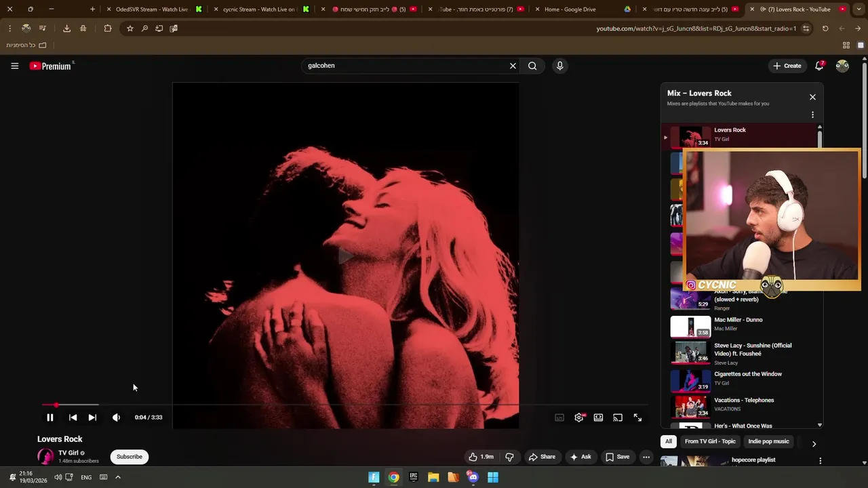
Task: Switch to cycnic Stream tab
Action: (x=261, y=9)
